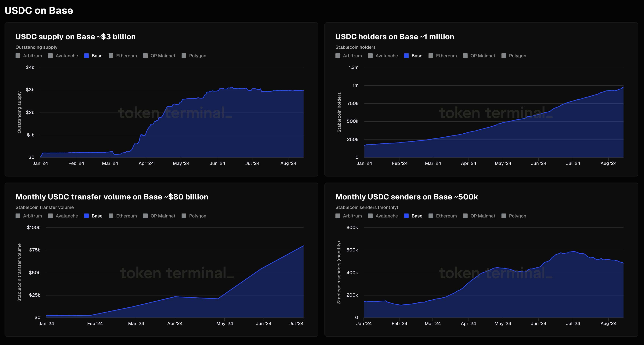Toggle Base checkbox in monthly senders chart

point(406,216)
